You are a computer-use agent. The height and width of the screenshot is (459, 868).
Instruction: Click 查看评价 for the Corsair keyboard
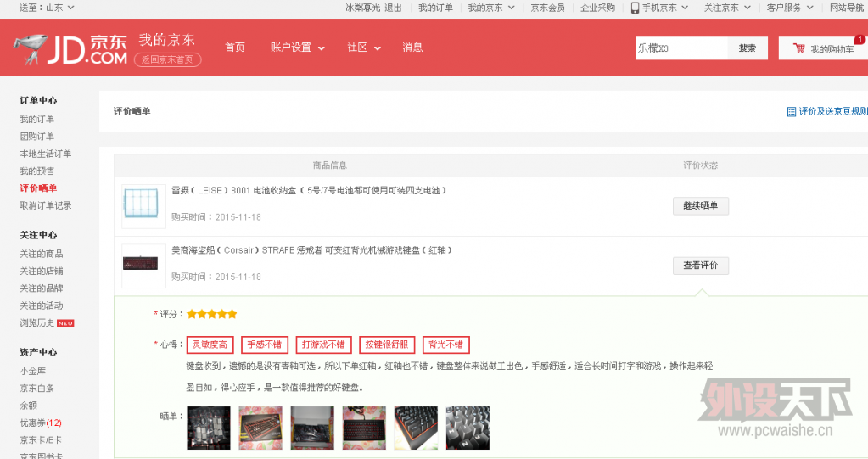(x=701, y=266)
